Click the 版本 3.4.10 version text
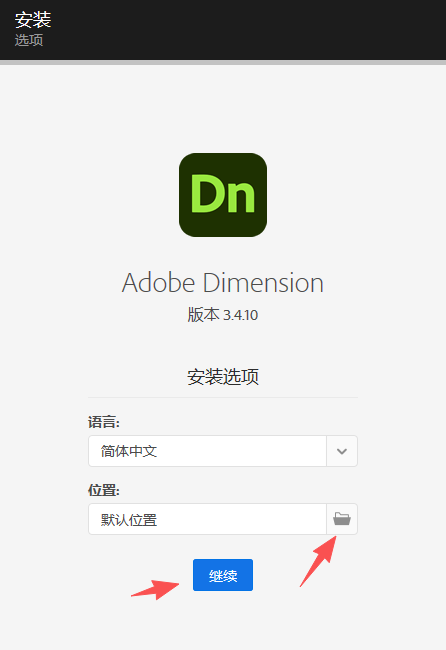This screenshot has width=446, height=650. pos(223,315)
